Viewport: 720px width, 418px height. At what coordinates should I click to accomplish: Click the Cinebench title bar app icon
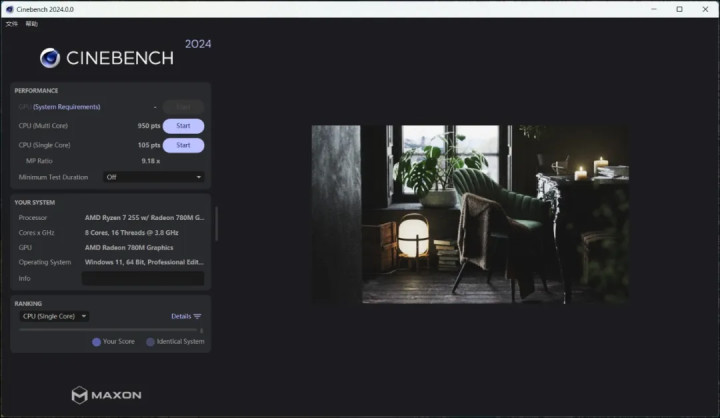pos(9,9)
